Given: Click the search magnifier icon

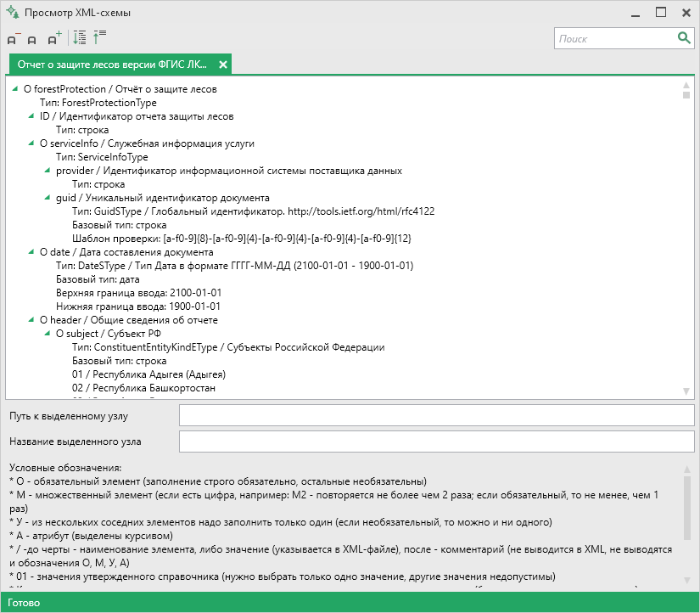Looking at the screenshot, I should [684, 38].
